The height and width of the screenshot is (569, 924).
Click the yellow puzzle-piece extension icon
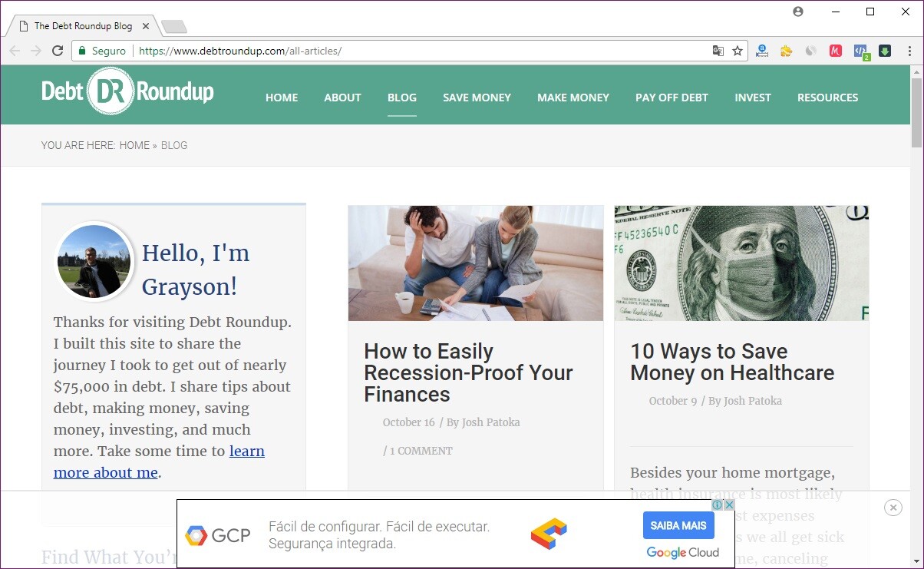point(786,51)
